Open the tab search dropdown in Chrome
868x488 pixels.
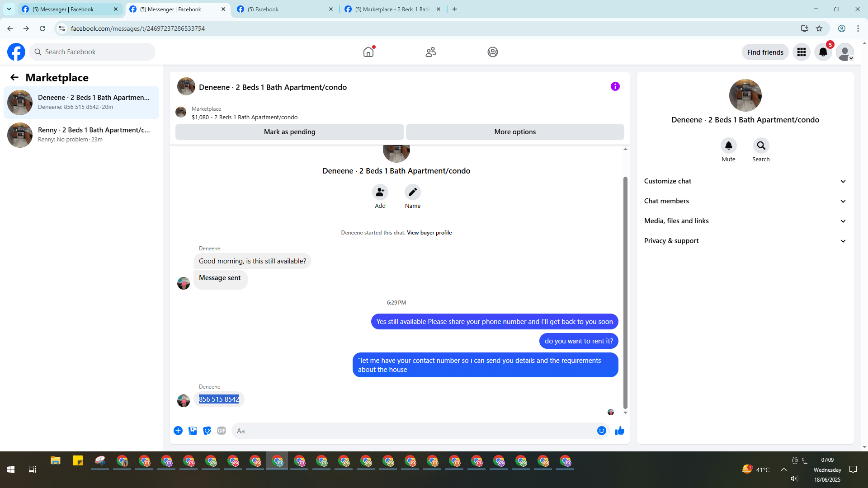coord(9,9)
